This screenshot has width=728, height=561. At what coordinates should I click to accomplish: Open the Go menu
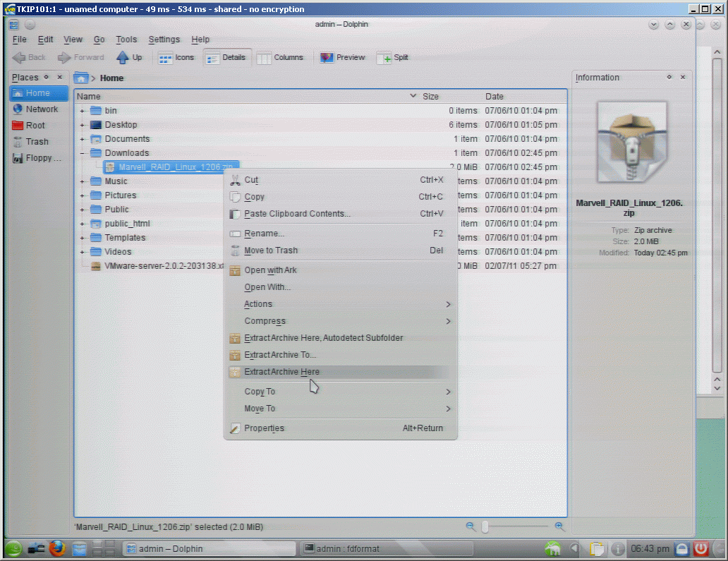coord(99,40)
